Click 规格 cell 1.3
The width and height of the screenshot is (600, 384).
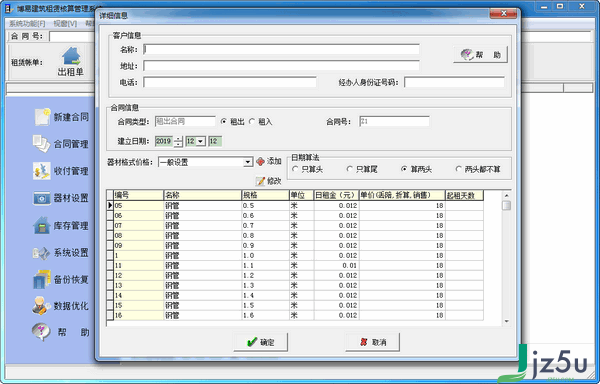click(x=265, y=285)
